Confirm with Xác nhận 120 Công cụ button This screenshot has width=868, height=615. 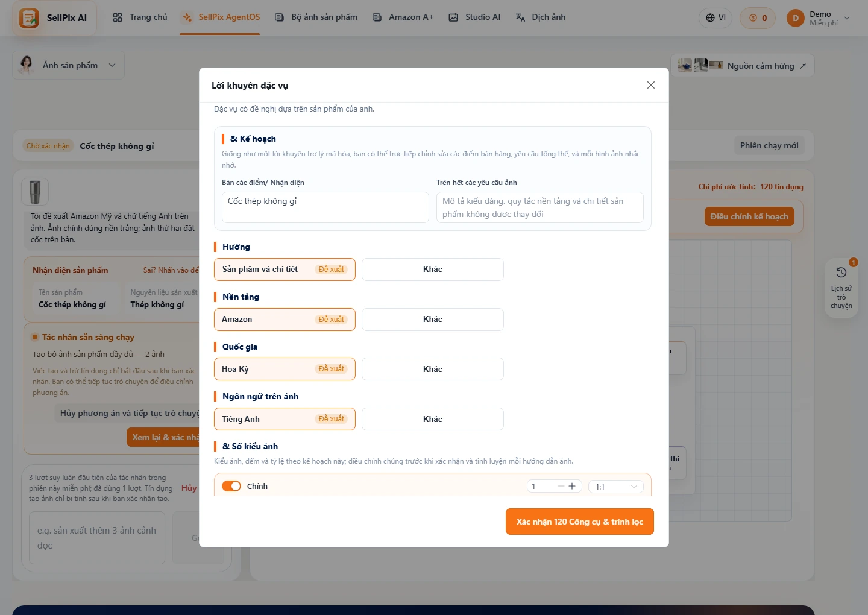pyautogui.click(x=580, y=522)
